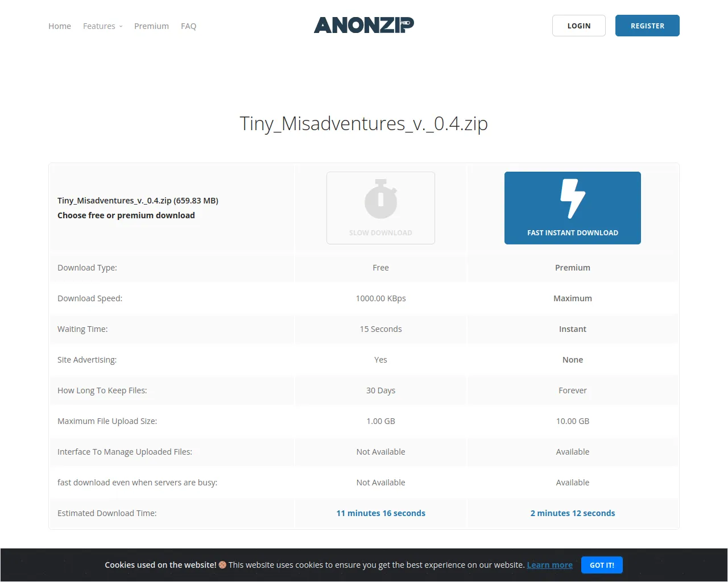Navigate to the Home menu item

[x=59, y=26]
